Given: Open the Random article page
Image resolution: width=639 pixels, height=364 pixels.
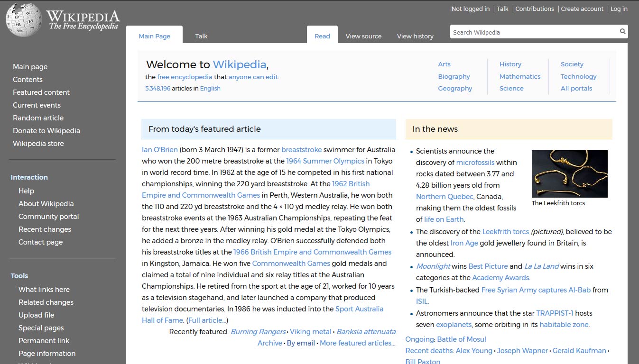Looking at the screenshot, I should point(38,118).
